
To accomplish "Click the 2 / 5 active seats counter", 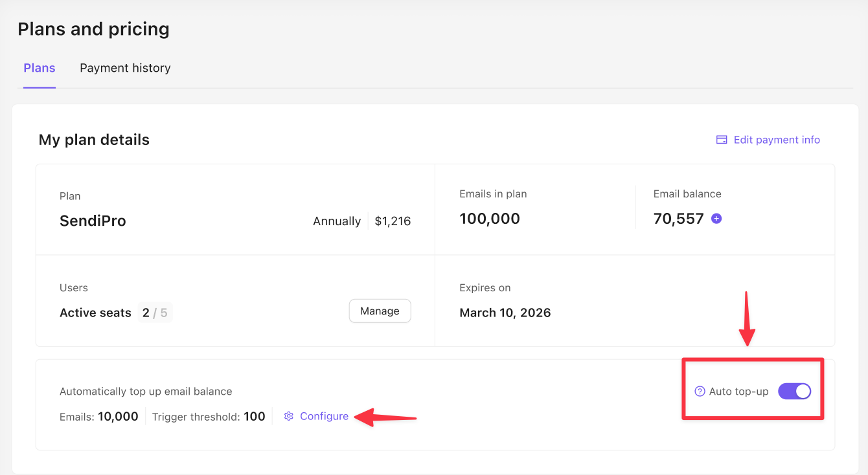I will point(155,313).
